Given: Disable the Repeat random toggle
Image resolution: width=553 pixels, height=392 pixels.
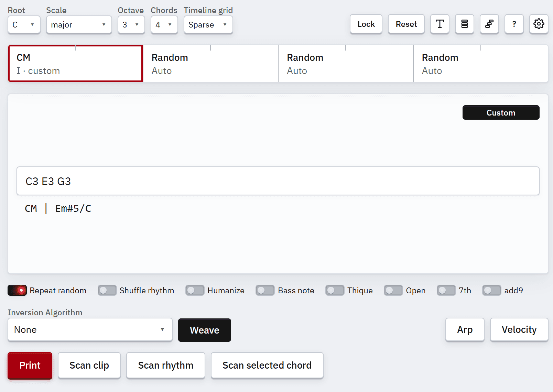Looking at the screenshot, I should point(17,291).
